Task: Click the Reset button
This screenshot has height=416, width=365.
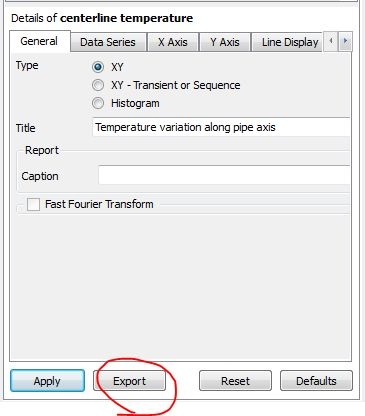Action: (235, 381)
